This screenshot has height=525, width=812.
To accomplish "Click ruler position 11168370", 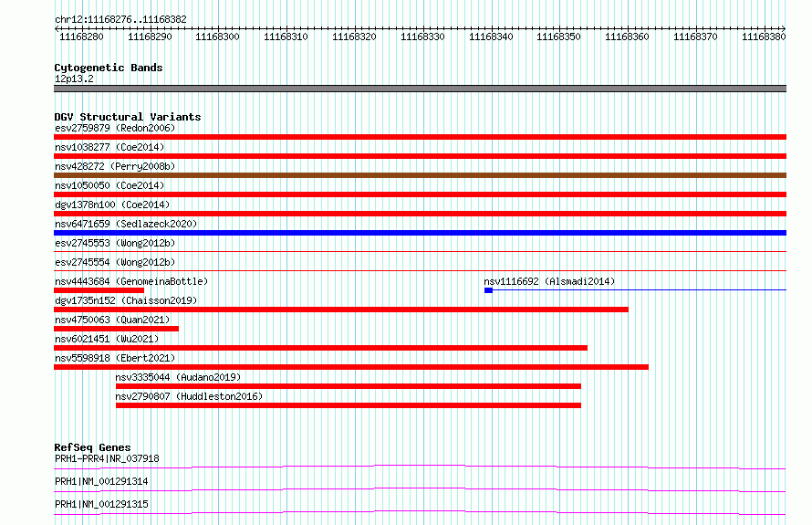I will tap(695, 37).
